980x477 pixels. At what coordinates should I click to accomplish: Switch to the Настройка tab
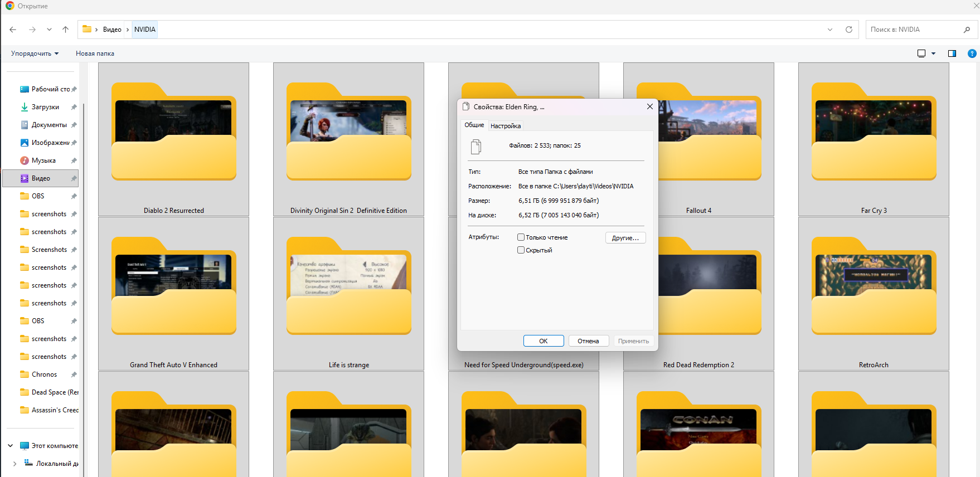point(506,126)
